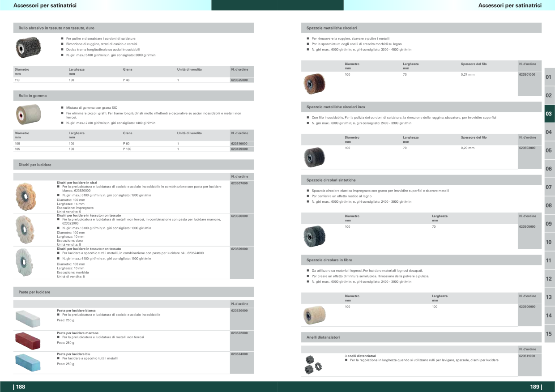Click the circular wire brush image
555x392 pixels.
coord(314,83)
